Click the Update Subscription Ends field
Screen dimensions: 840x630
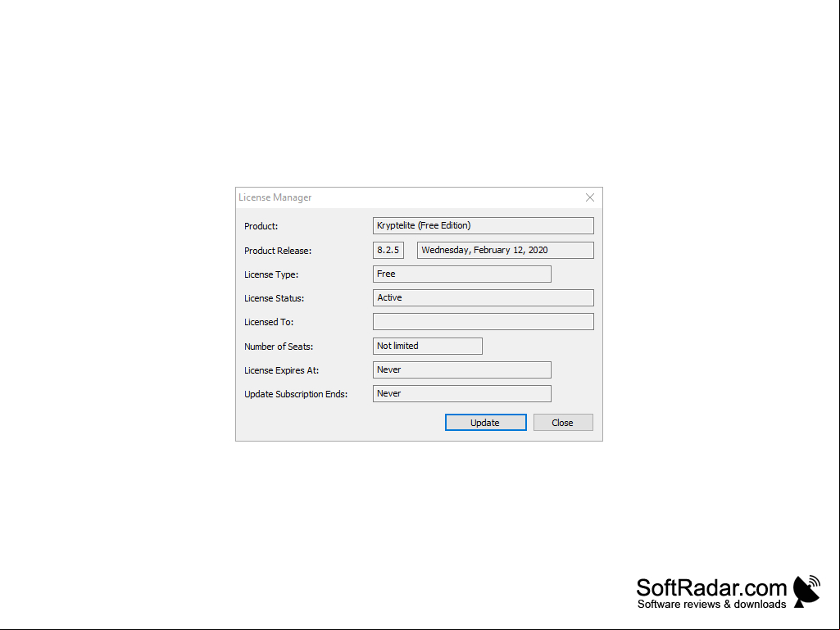[x=461, y=393]
